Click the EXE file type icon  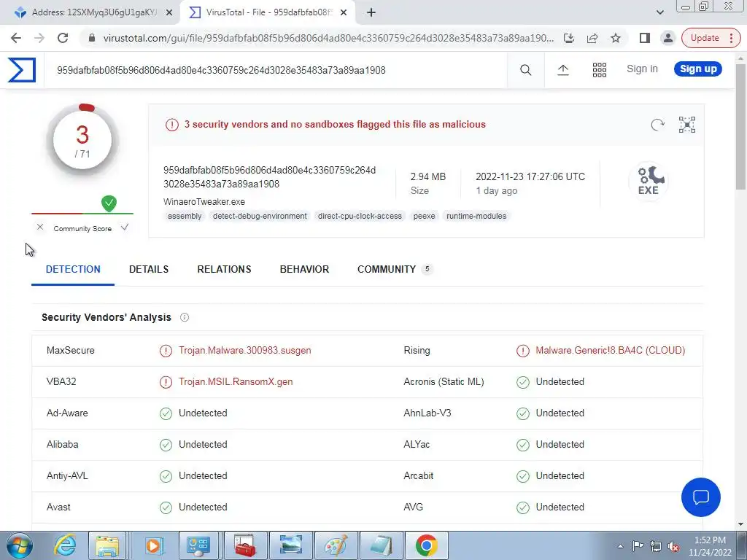point(649,182)
